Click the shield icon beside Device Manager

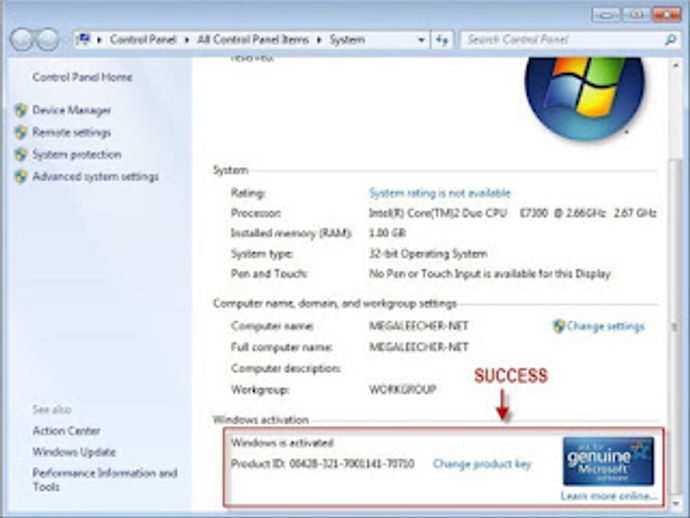(21, 110)
